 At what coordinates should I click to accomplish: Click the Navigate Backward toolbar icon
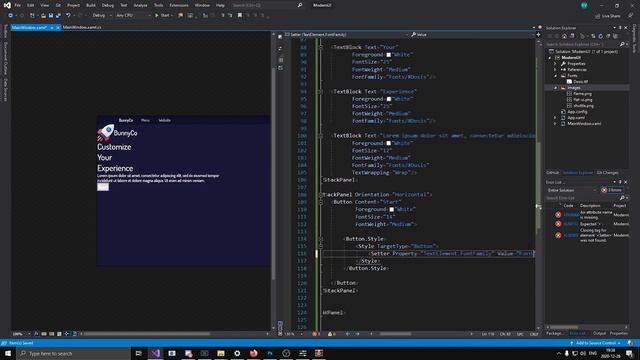pos(10,15)
